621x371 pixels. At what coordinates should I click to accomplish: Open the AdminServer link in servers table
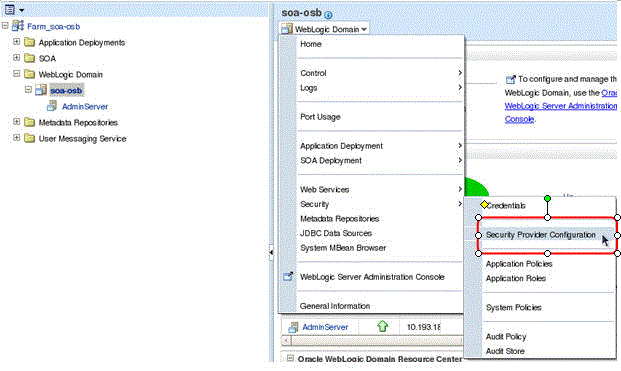[325, 327]
